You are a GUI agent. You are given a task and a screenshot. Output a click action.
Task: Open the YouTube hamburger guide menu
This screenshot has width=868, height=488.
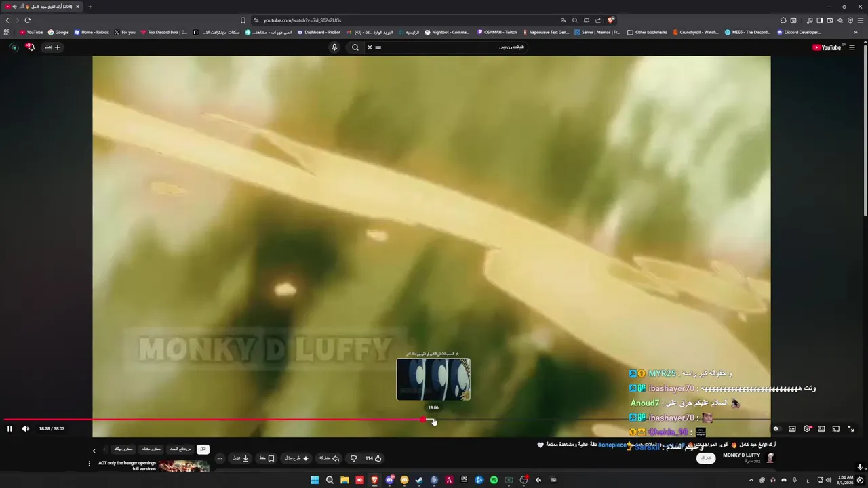852,47
